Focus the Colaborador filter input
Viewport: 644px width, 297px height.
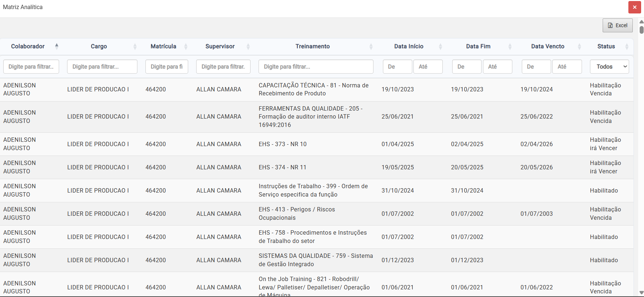[31, 67]
